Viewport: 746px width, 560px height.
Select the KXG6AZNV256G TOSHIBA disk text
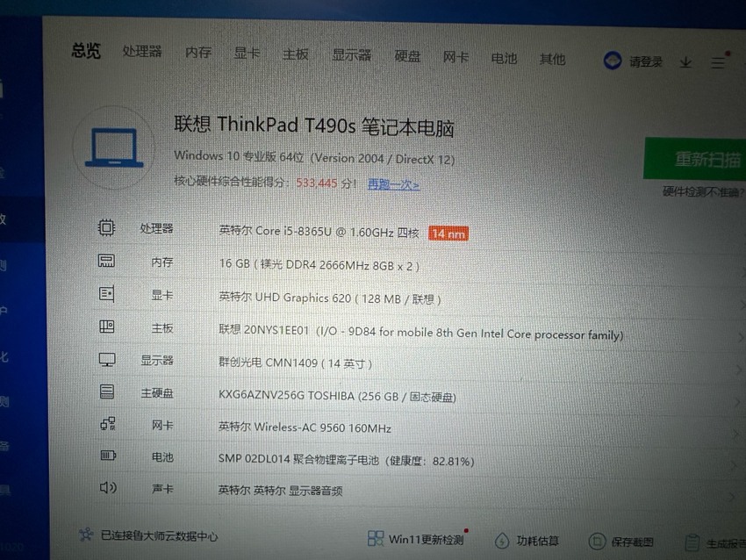point(337,396)
